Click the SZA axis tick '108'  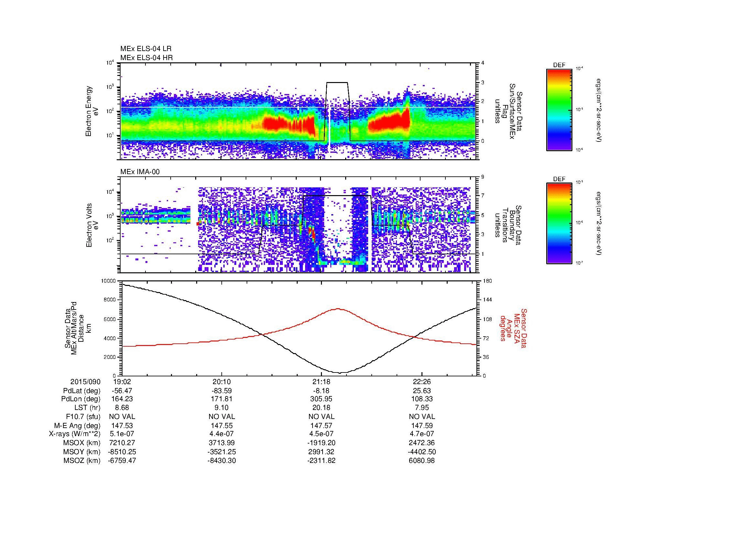(x=488, y=319)
